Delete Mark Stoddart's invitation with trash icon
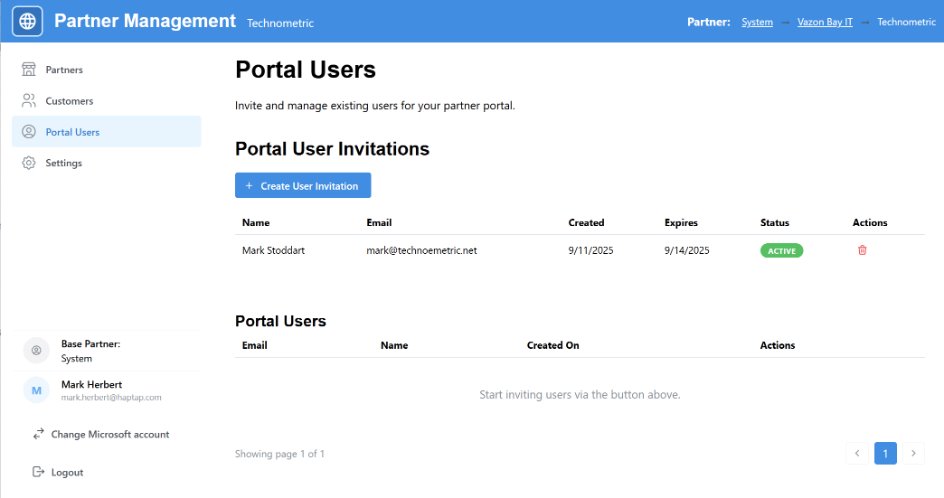The height and width of the screenshot is (498, 944). point(862,250)
